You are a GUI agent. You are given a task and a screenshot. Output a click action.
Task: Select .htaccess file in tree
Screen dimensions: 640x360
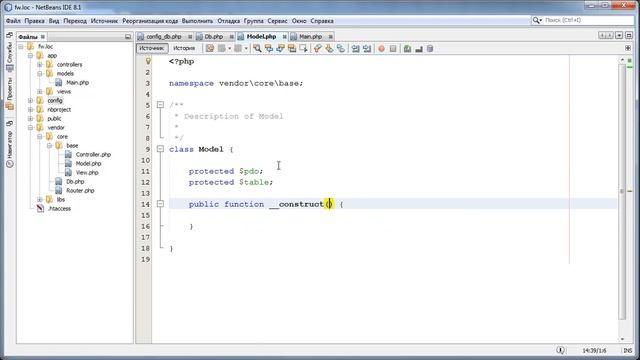tap(59, 208)
